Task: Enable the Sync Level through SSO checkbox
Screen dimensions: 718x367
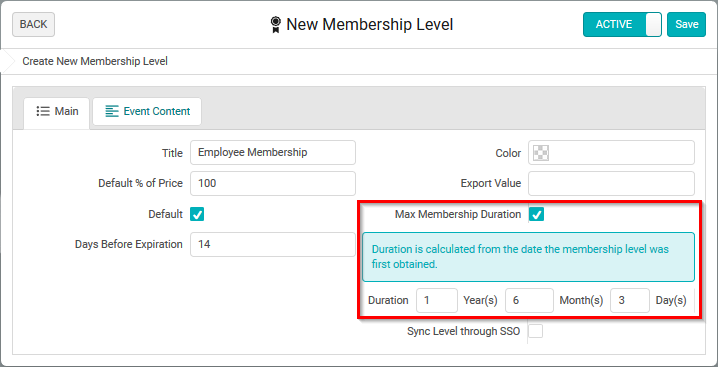Action: coord(536,331)
